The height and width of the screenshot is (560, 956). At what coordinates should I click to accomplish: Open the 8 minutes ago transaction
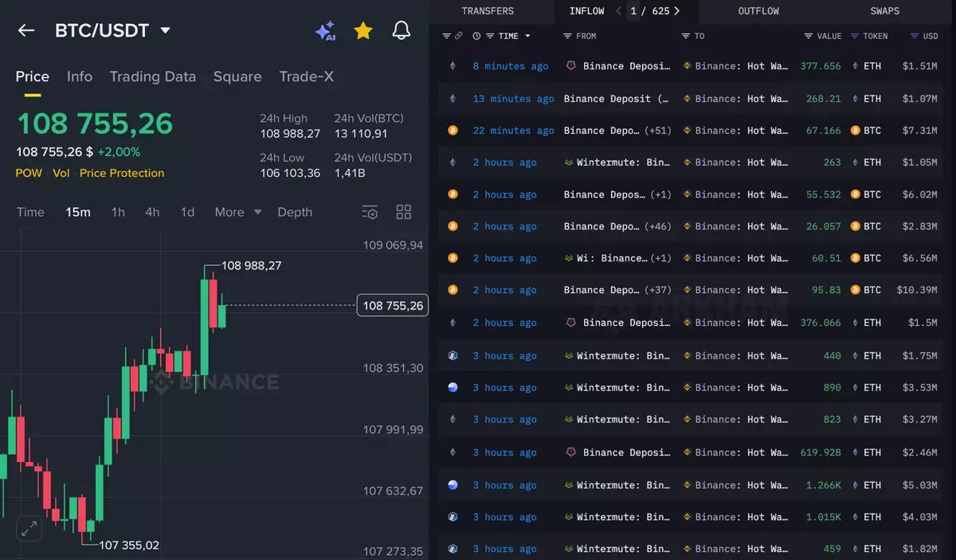pos(510,66)
